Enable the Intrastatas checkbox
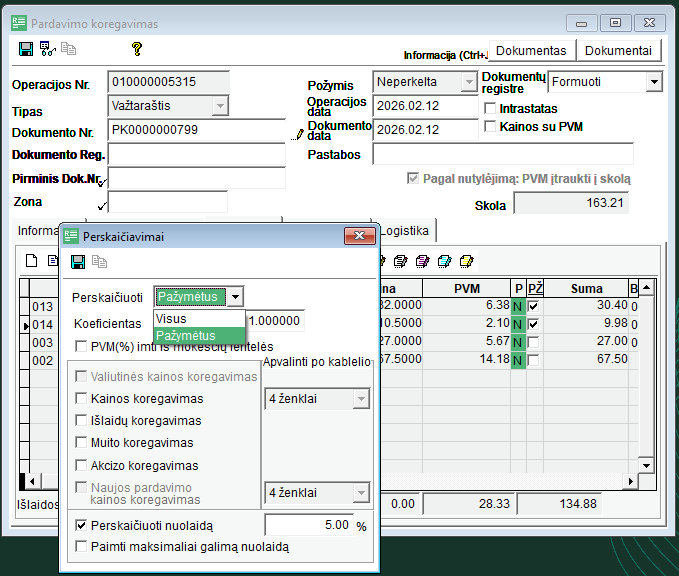This screenshot has width=679, height=576. [x=490, y=108]
